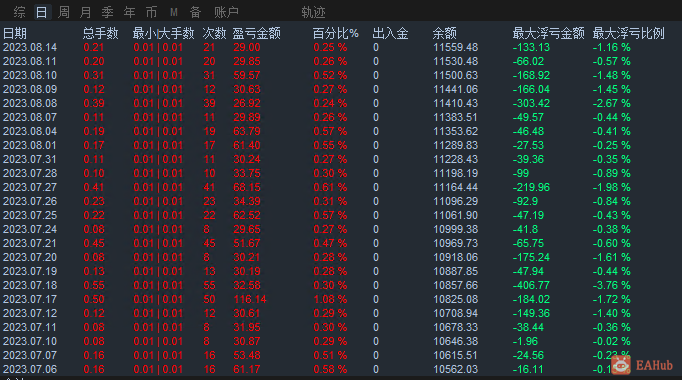Select the 2023.07.06 date cell
Image resolution: width=682 pixels, height=380 pixels.
[x=30, y=369]
